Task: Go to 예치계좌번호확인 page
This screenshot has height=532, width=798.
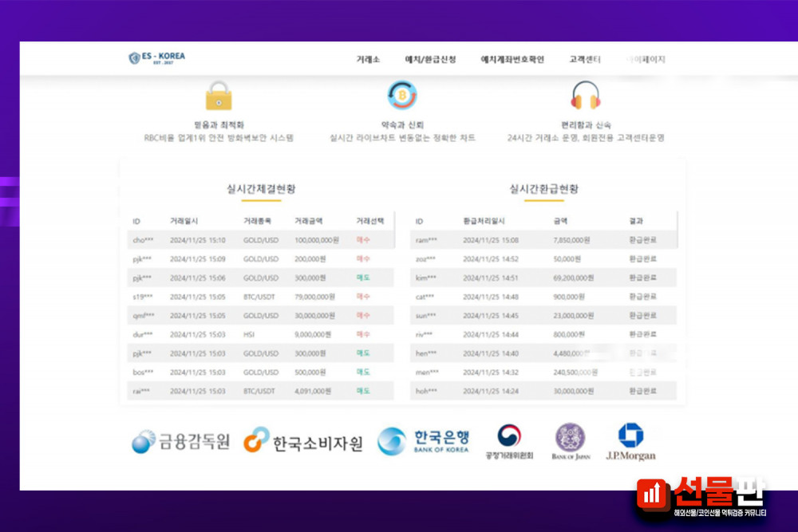Action: [x=512, y=60]
